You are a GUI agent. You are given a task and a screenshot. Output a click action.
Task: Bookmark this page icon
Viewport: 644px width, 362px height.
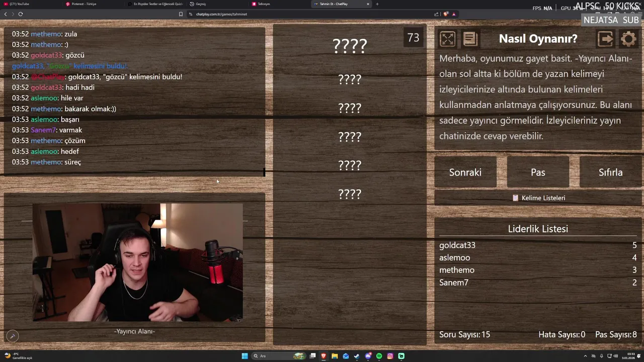pyautogui.click(x=181, y=14)
